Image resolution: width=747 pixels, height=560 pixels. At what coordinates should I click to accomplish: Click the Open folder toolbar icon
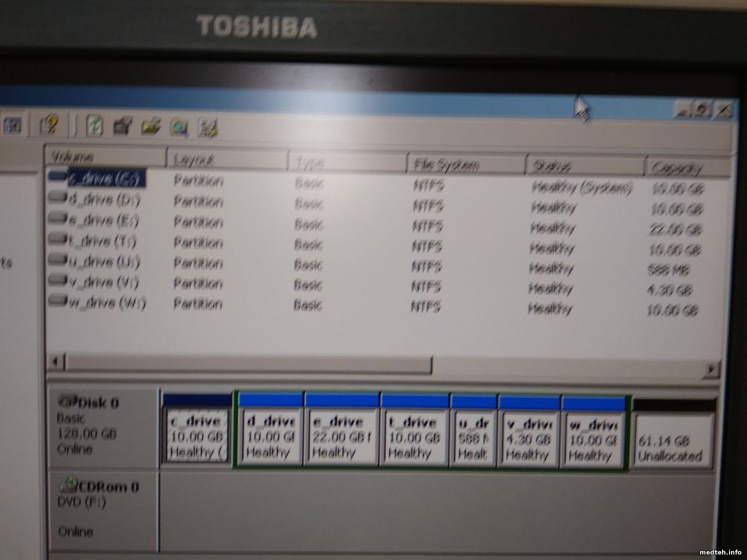point(150,127)
